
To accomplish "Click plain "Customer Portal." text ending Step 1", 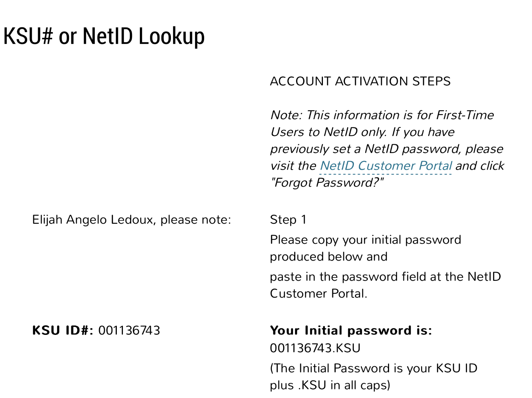I will click(318, 294).
